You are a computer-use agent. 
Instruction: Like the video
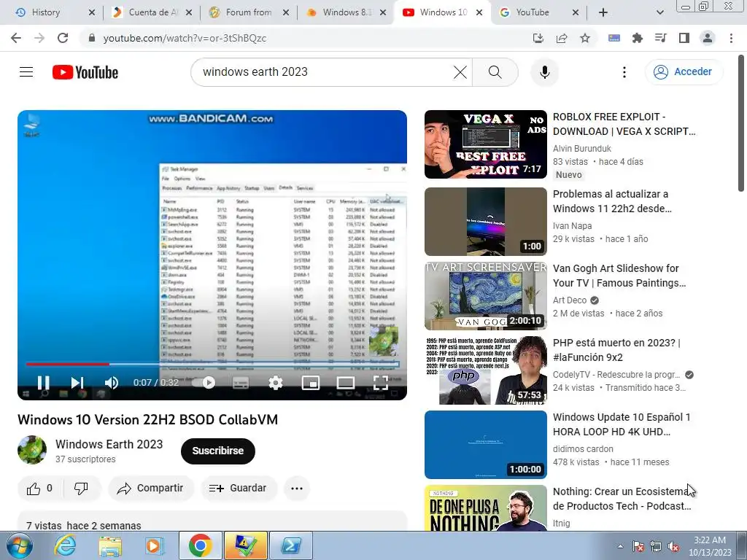[x=40, y=488]
